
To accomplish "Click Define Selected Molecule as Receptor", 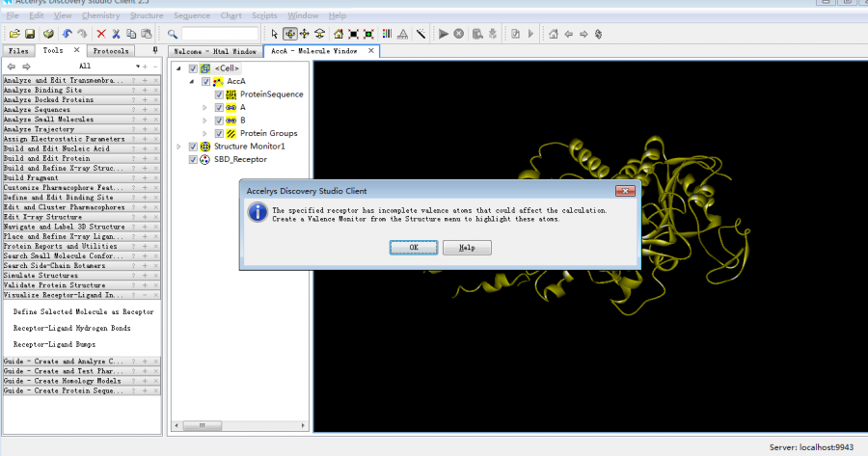I will click(84, 312).
